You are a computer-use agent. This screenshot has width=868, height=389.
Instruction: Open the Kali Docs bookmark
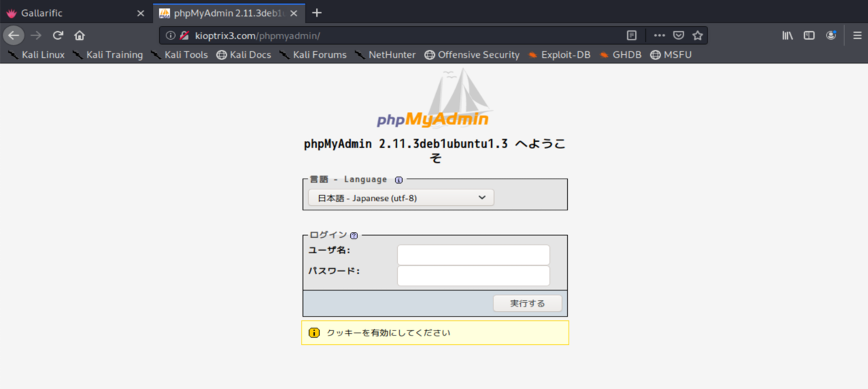tap(244, 54)
